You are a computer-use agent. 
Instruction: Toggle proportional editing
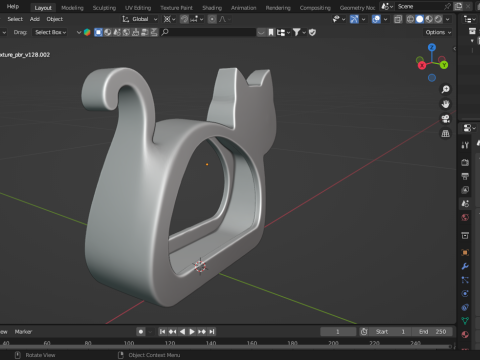point(212,19)
